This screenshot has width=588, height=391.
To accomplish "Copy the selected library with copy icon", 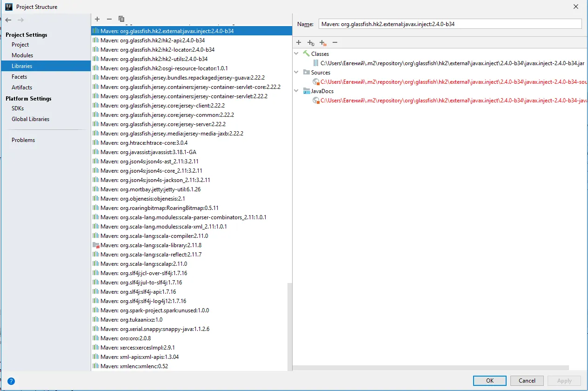I will (121, 19).
